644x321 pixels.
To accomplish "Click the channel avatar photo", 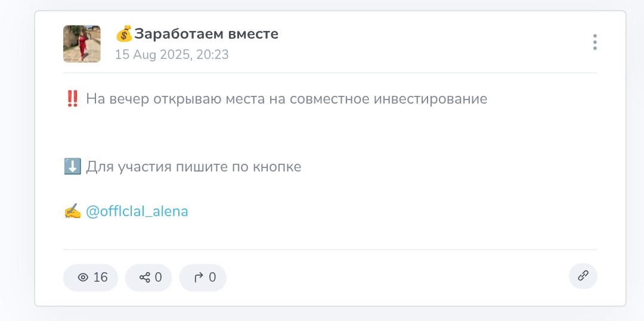I will (x=82, y=44).
